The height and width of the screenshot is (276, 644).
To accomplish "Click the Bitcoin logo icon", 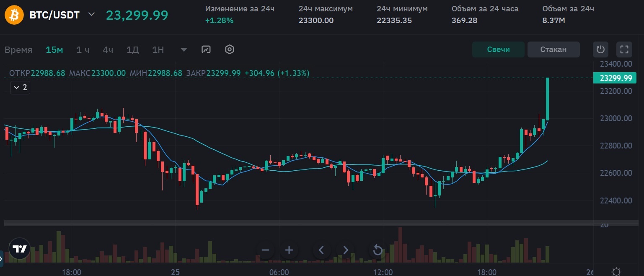I will 14,15.
